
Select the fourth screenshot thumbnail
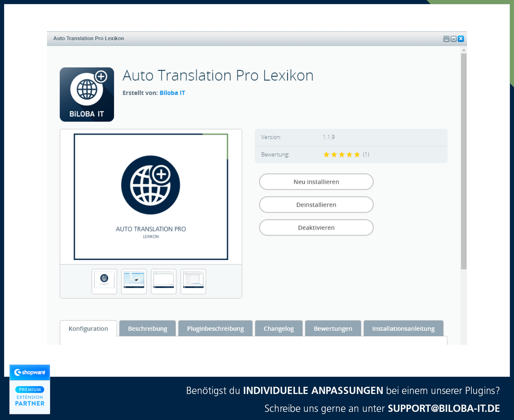pyautogui.click(x=193, y=281)
